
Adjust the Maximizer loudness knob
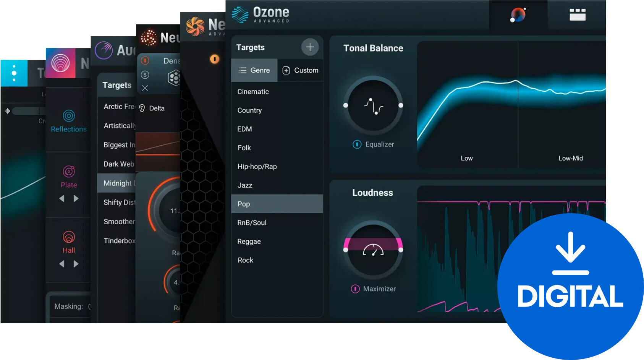pos(373,250)
